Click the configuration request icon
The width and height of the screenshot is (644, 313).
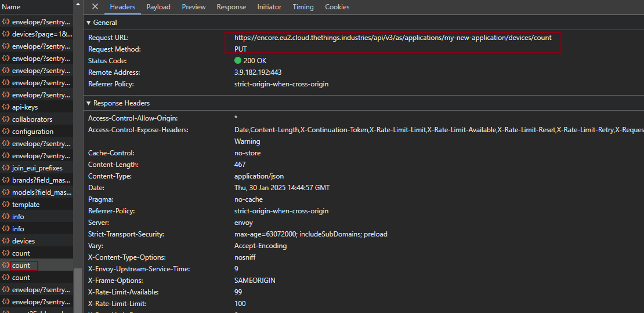pyautogui.click(x=6, y=131)
